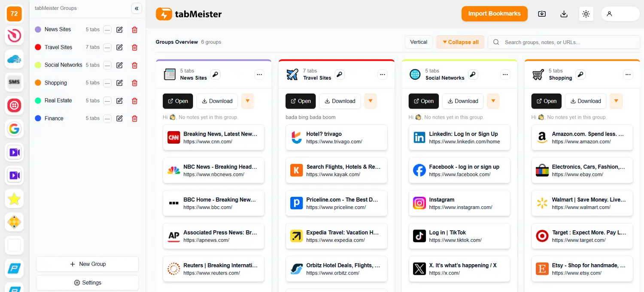The height and width of the screenshot is (292, 644).
Task: Switch the layout using the Vertical option
Action: [x=419, y=42]
